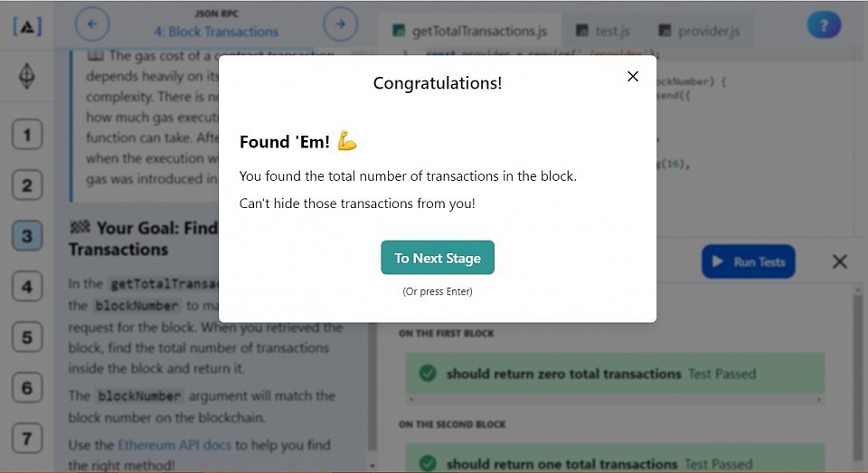The width and height of the screenshot is (868, 473).
Task: Close the test results panel
Action: [x=840, y=261]
